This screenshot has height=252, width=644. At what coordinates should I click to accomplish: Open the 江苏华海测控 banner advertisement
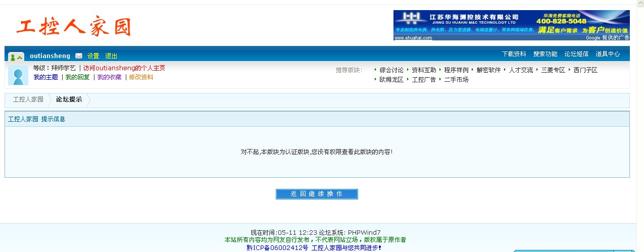511,25
